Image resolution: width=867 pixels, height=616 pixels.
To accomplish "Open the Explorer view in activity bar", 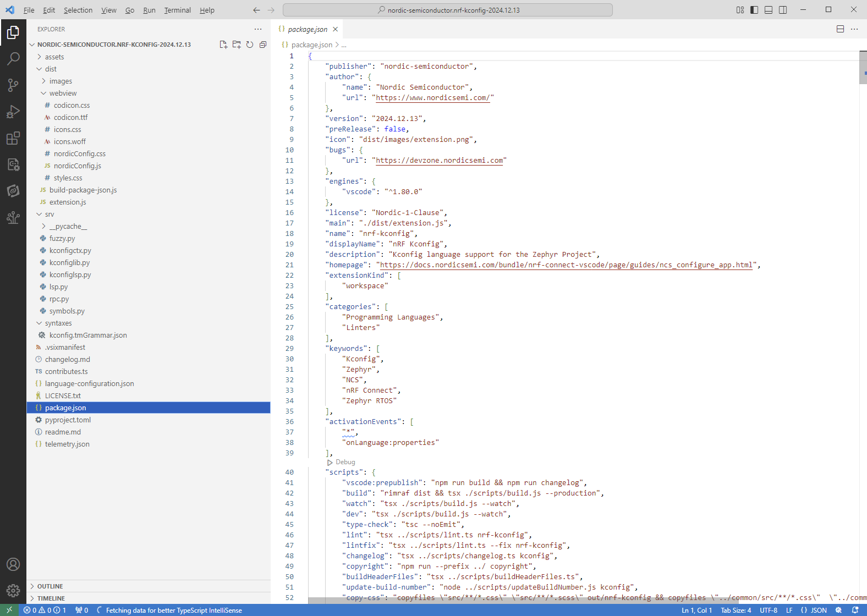I will [13, 32].
